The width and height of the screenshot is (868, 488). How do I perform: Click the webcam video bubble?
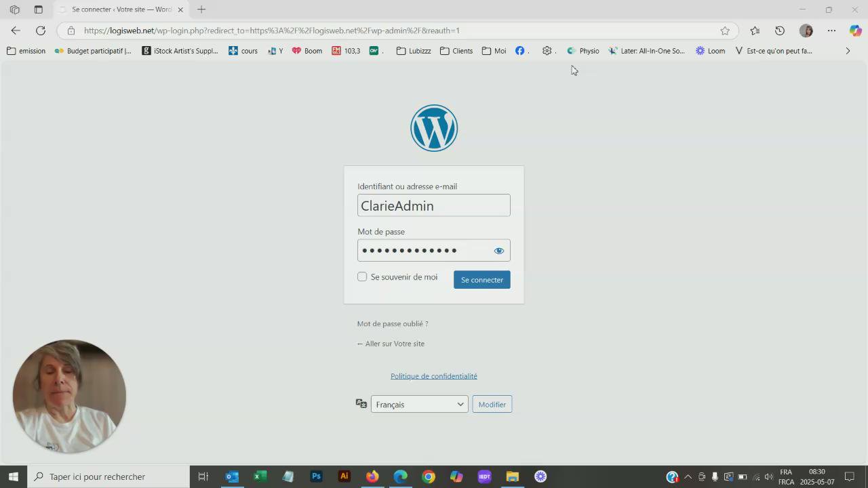pos(69,396)
